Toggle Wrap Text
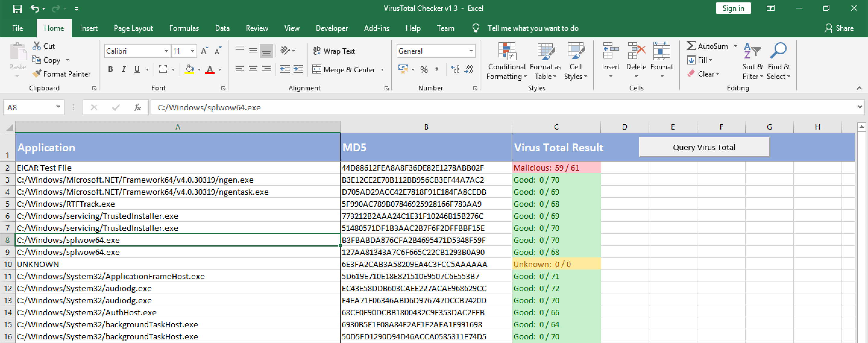This screenshot has width=868, height=343. click(334, 51)
